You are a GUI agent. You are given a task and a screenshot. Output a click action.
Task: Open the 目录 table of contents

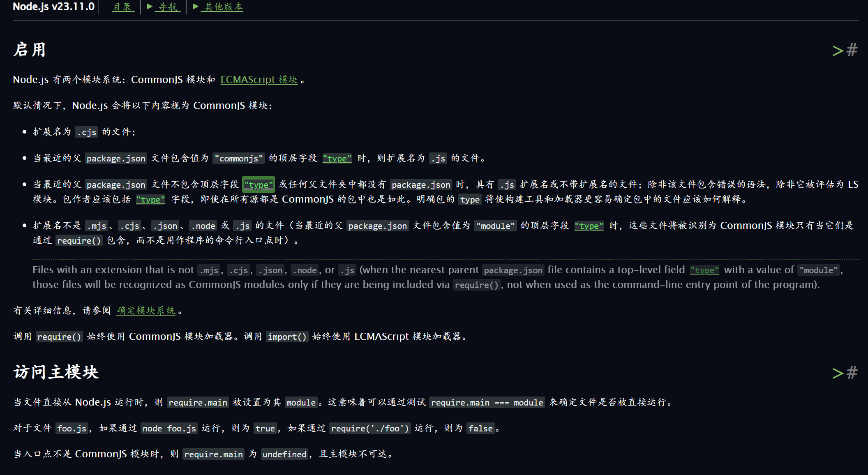122,7
